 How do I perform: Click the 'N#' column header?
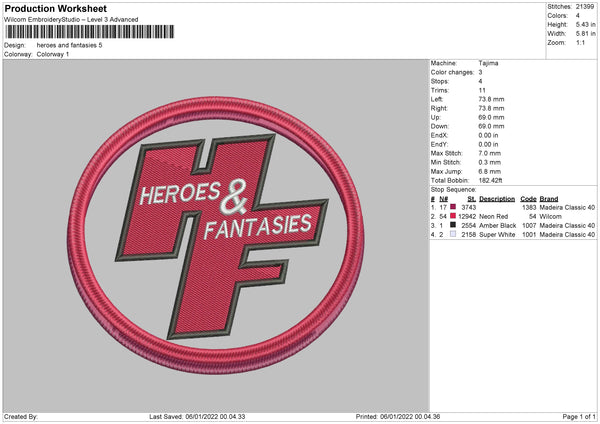point(443,199)
